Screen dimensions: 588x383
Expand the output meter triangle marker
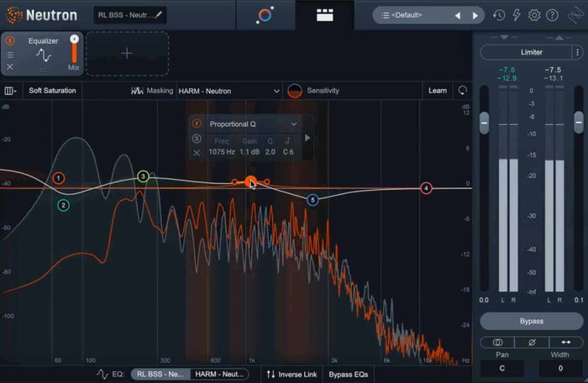(x=559, y=37)
